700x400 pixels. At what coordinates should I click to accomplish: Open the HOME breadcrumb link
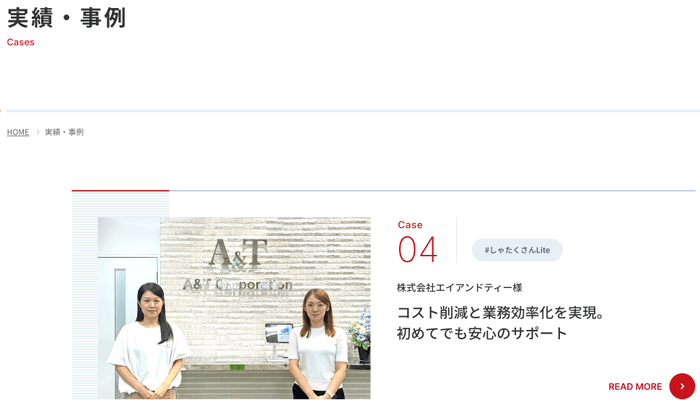(x=18, y=132)
